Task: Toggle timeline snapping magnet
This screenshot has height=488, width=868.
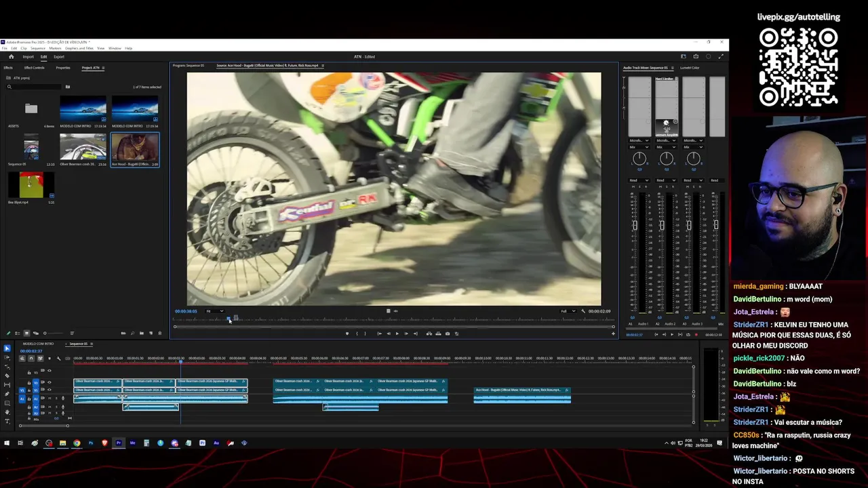Action: tap(31, 359)
